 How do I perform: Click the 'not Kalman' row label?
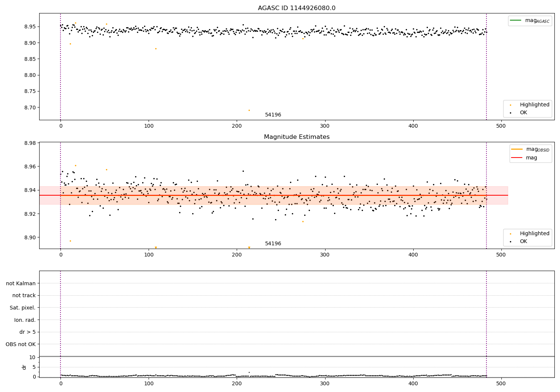pyautogui.click(x=21, y=283)
